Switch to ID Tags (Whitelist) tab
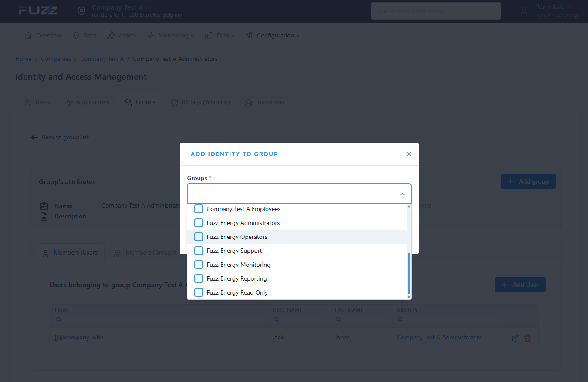This screenshot has width=588, height=382. (200, 102)
